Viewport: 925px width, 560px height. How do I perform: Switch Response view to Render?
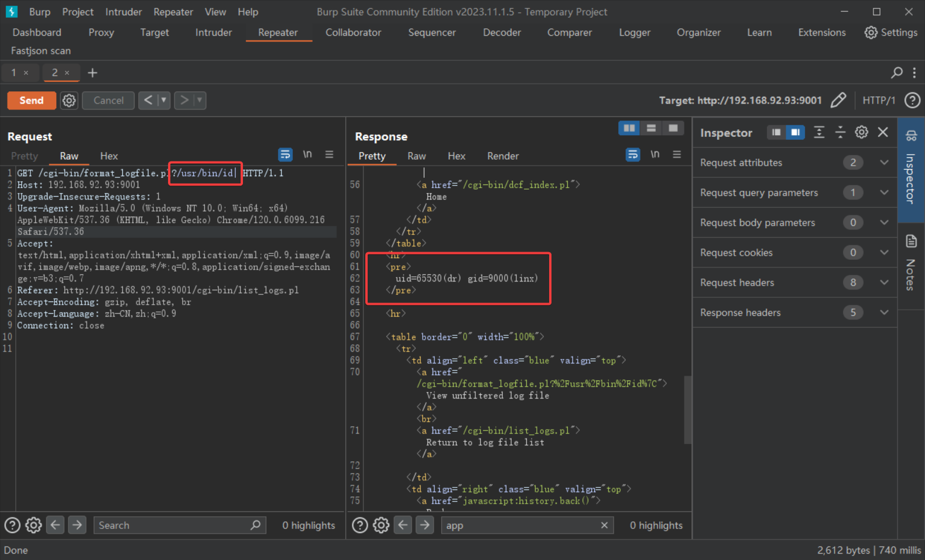coord(503,156)
